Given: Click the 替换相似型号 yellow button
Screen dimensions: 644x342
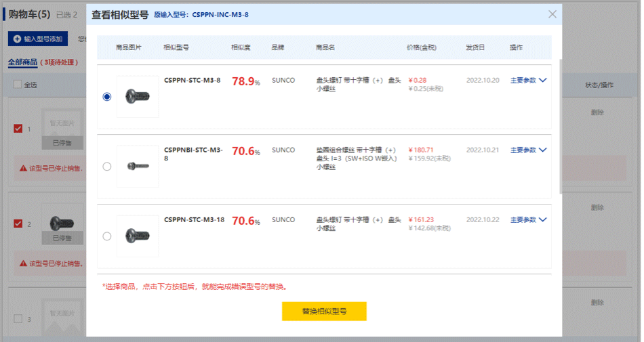Looking at the screenshot, I should (x=324, y=312).
